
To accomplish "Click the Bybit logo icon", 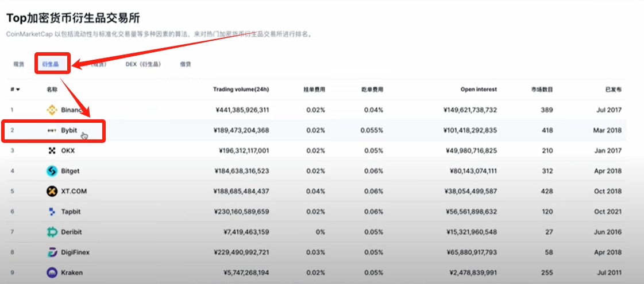I will (x=52, y=130).
